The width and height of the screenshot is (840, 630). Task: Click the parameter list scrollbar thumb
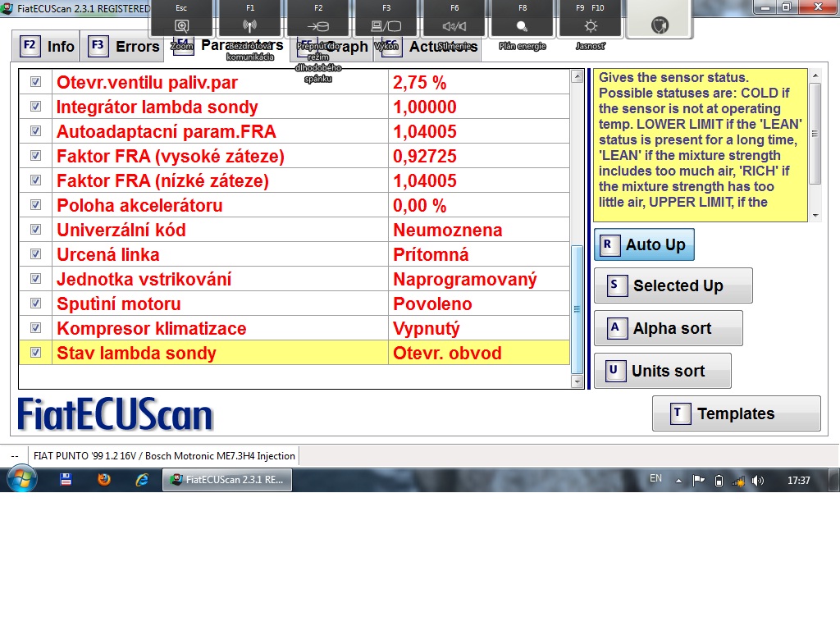point(577,309)
